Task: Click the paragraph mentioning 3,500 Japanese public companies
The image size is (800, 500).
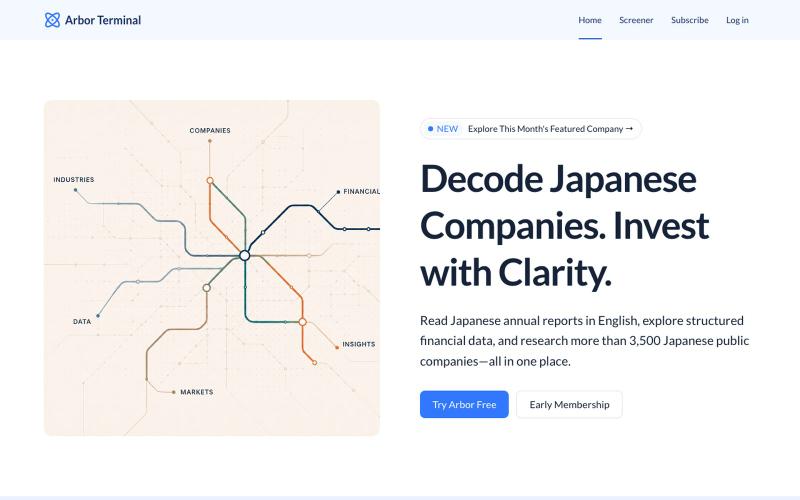Action: tap(585, 341)
